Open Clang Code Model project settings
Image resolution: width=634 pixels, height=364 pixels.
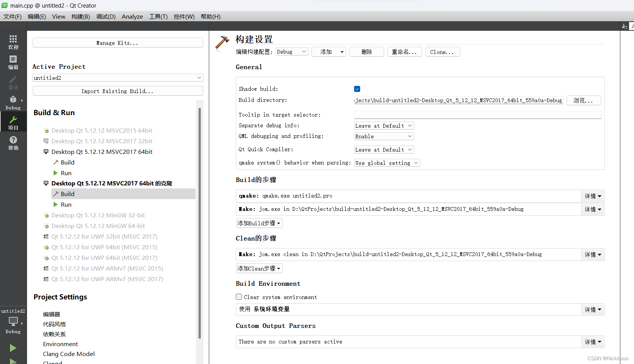pos(69,354)
